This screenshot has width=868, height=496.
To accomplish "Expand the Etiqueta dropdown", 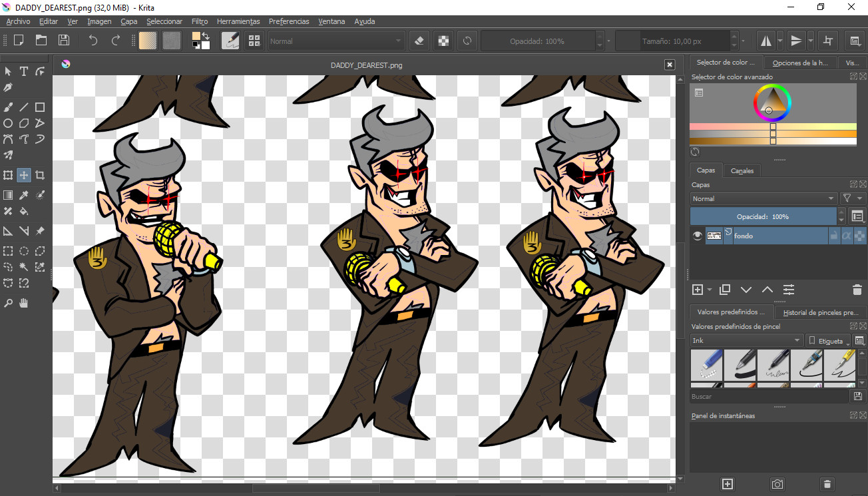I will click(x=828, y=340).
